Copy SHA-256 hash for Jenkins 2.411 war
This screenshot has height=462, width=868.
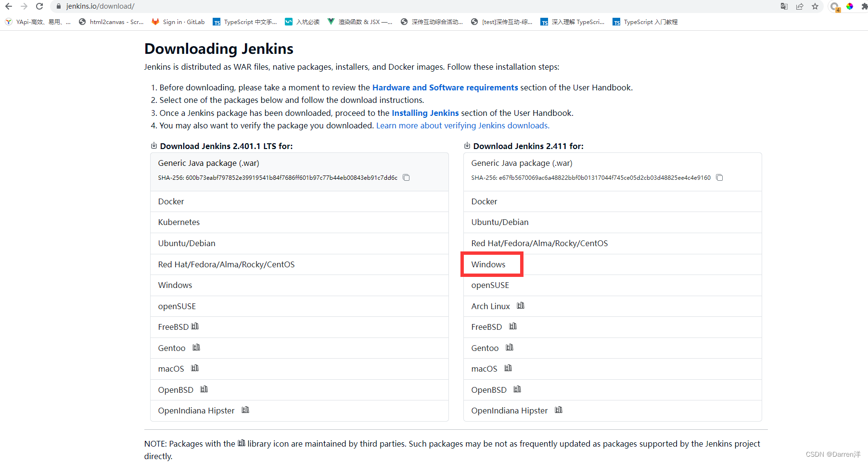tap(719, 177)
